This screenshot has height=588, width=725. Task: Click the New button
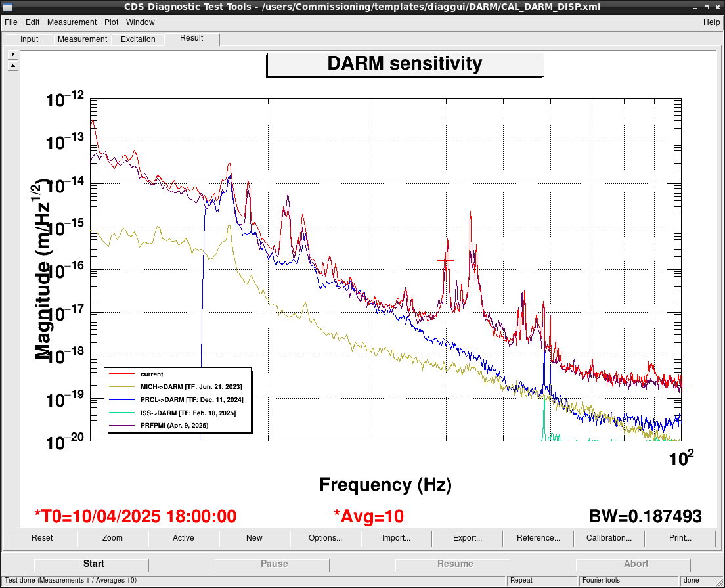[254, 538]
